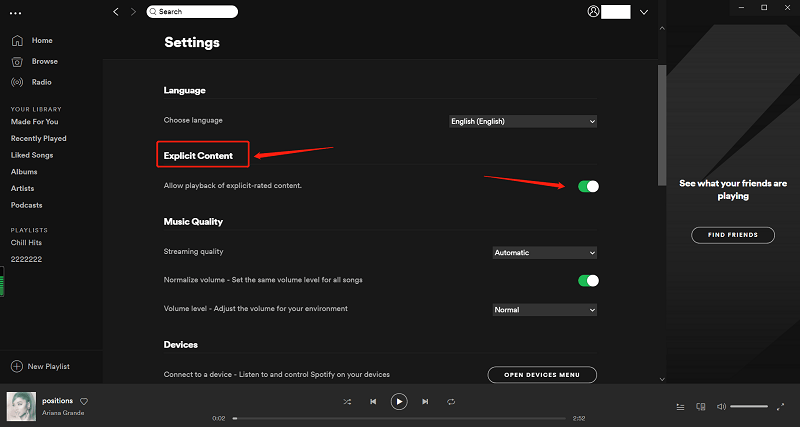Open Podcasts in library
Screen dimensions: 800x427
27,205
